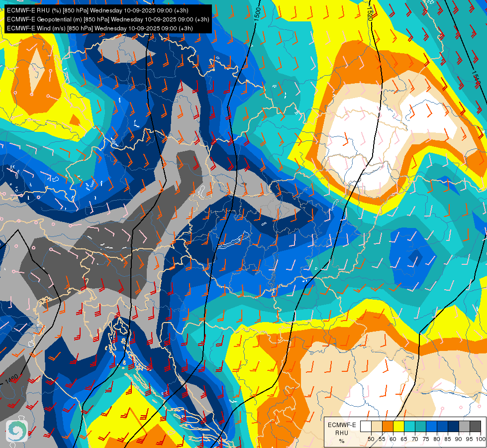Click the legend tick label 80

coord(437,439)
